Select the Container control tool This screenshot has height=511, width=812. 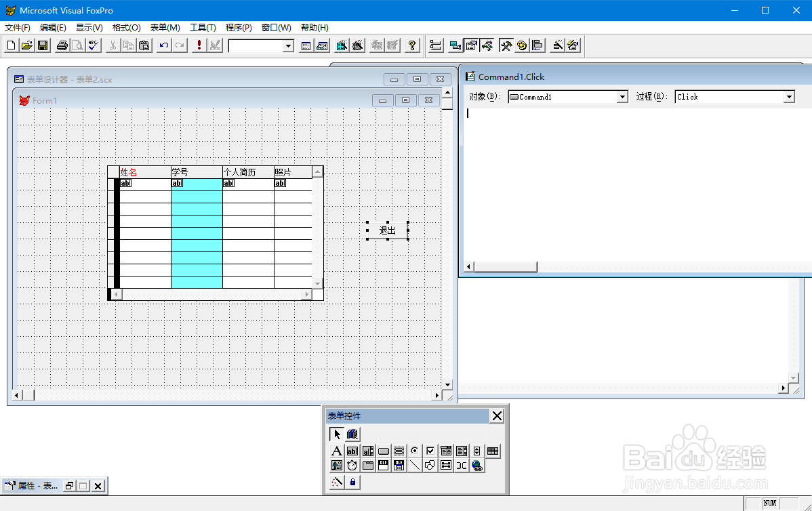click(446, 466)
